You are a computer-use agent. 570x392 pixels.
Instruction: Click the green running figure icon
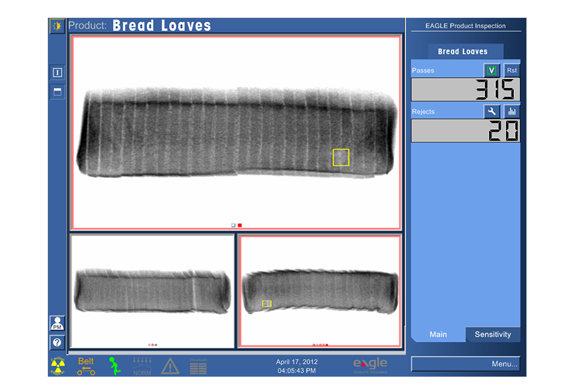coord(113,366)
